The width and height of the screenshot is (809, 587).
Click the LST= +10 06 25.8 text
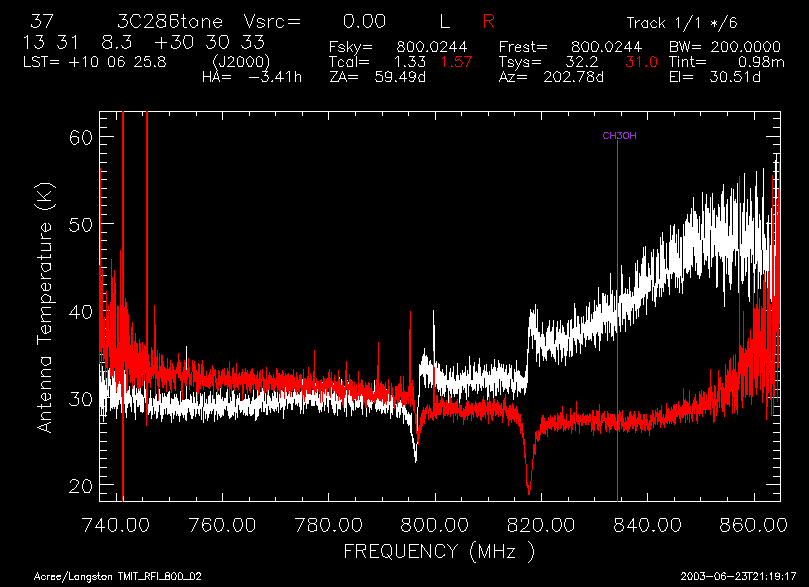95,62
